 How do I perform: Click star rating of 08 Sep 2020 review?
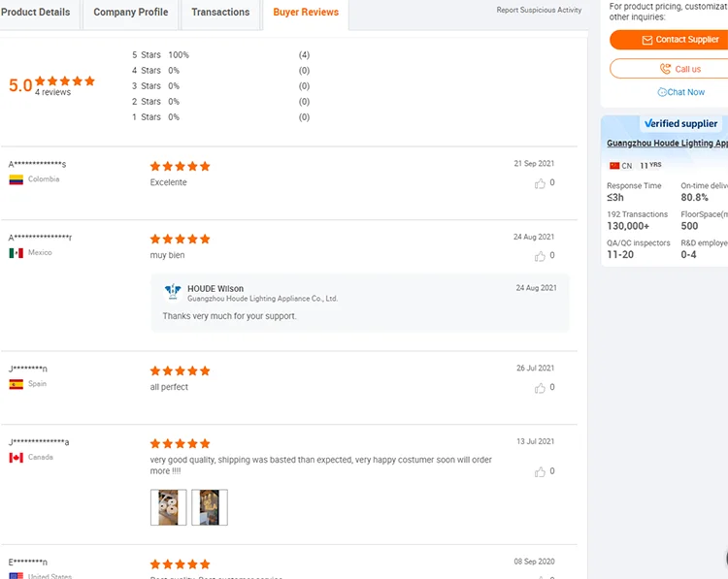[181, 564]
